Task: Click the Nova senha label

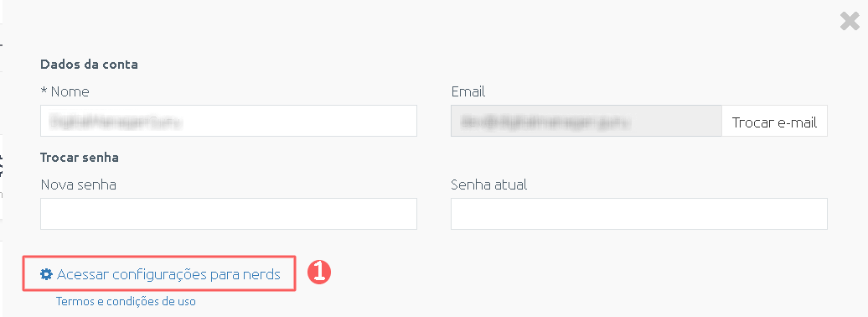Action: 78,184
